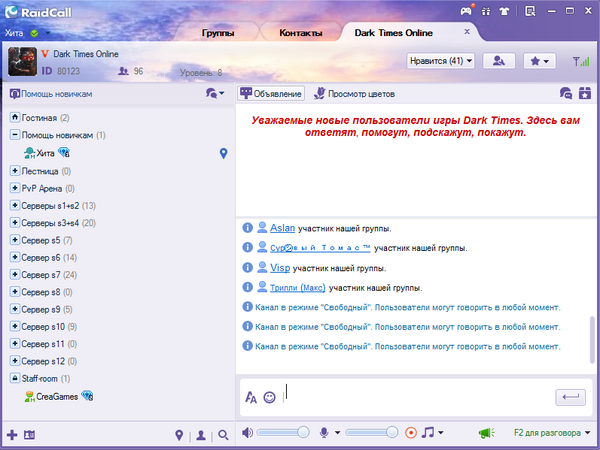Expand the Серверы s1+s2 channel
Screen dimensions: 600x450
(x=15, y=205)
